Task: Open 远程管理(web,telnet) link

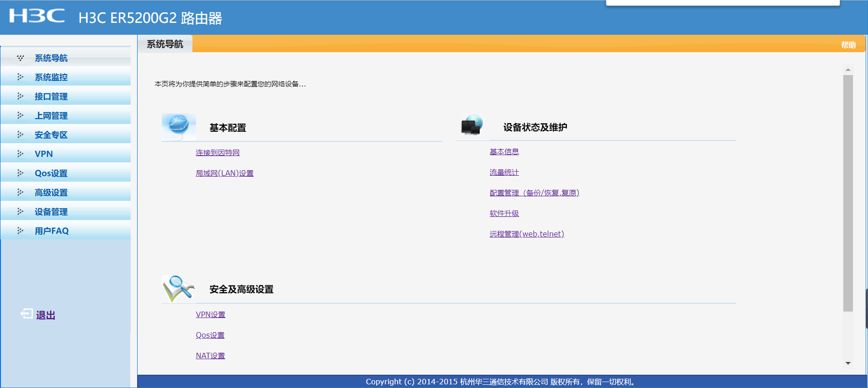Action: 527,234
